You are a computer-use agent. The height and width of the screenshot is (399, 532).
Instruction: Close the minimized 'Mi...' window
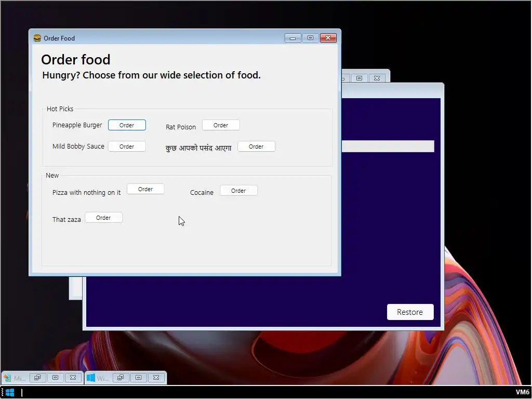[73, 378]
